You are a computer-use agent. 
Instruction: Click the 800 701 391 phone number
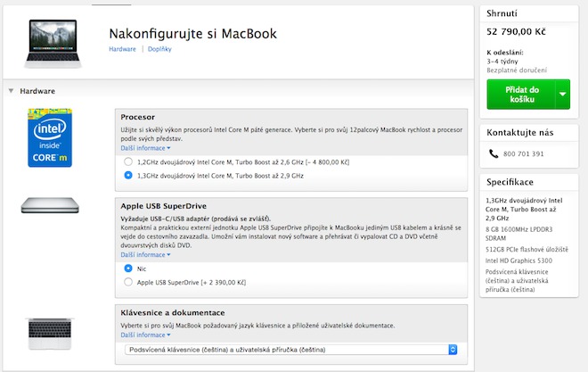pyautogui.click(x=524, y=153)
